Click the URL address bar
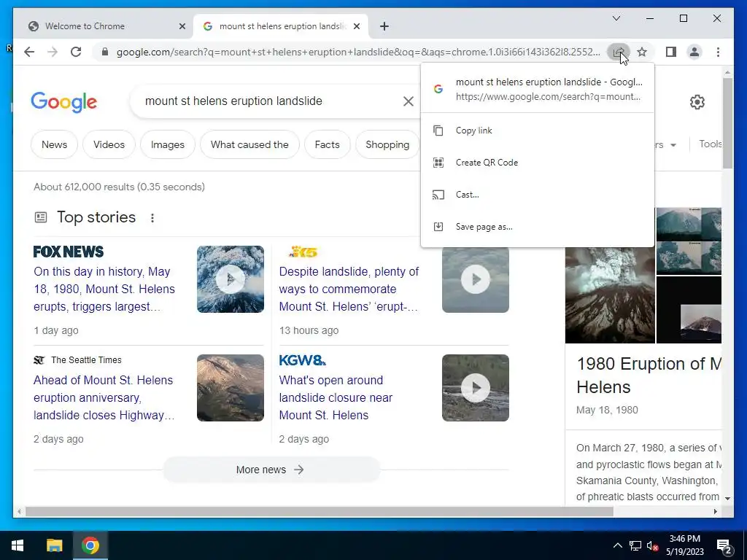747x560 pixels. coord(358,52)
